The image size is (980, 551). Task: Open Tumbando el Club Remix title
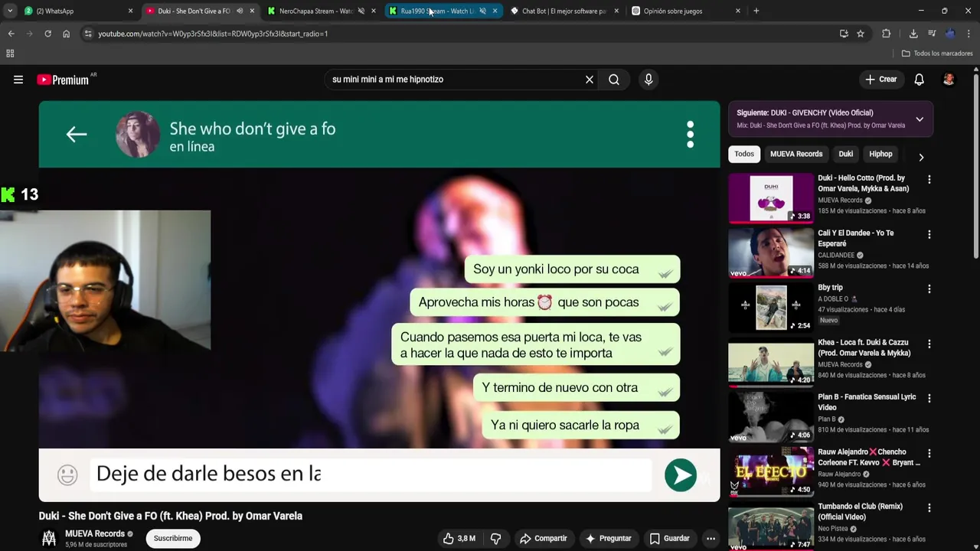point(860,511)
